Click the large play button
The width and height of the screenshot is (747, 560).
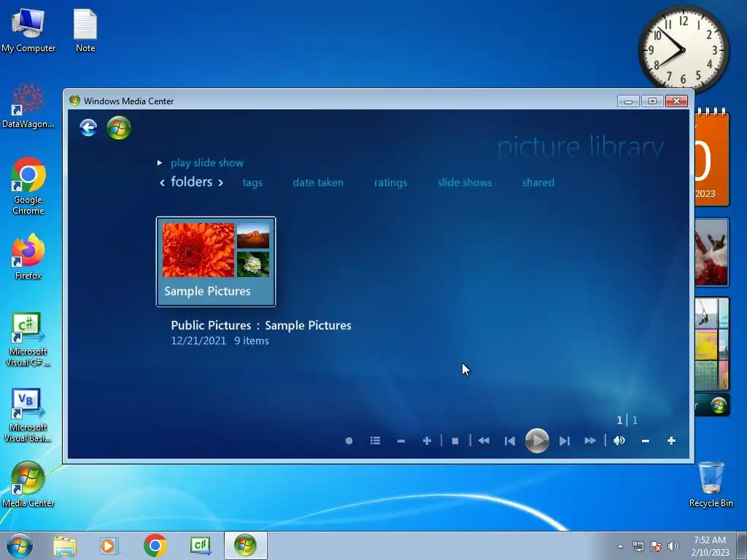click(x=537, y=440)
